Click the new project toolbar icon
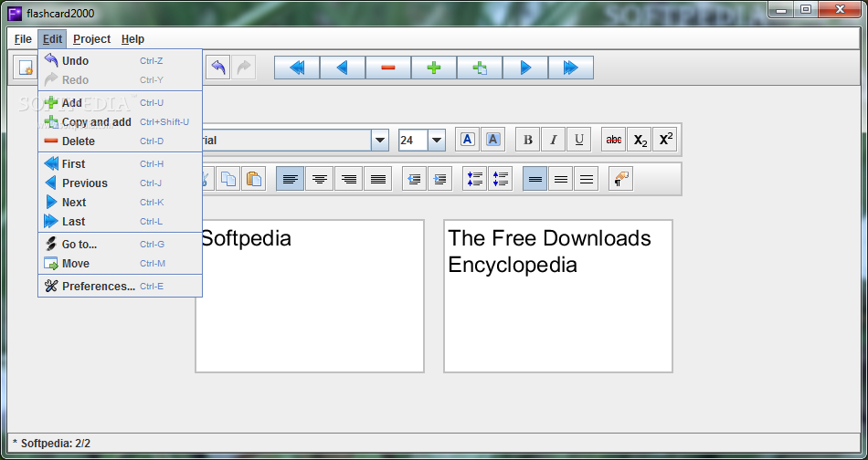The image size is (868, 460). (x=25, y=68)
